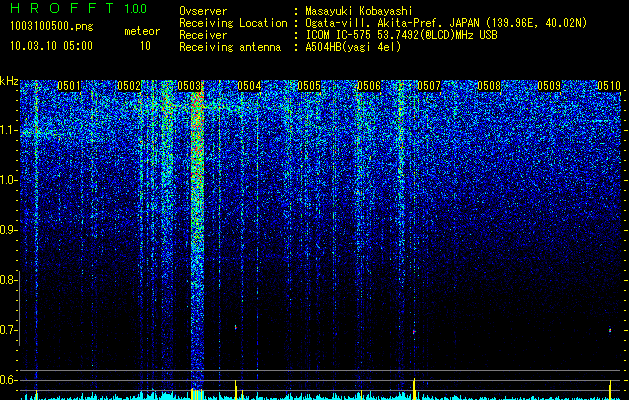The image size is (629, 400).
Task: Click the 0.9 kHz axis label
Action: tap(8, 230)
